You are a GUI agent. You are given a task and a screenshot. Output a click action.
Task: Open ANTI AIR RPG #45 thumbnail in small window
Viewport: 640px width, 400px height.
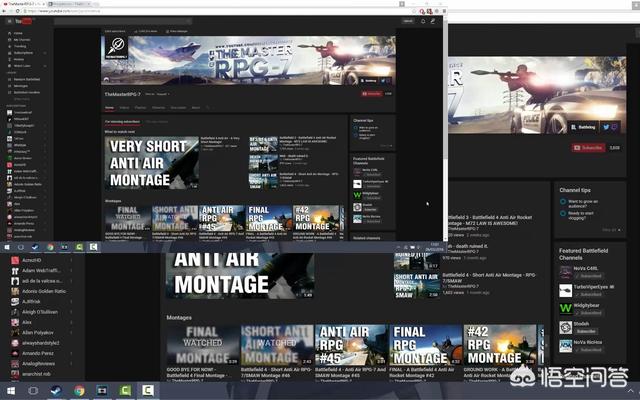point(222,218)
